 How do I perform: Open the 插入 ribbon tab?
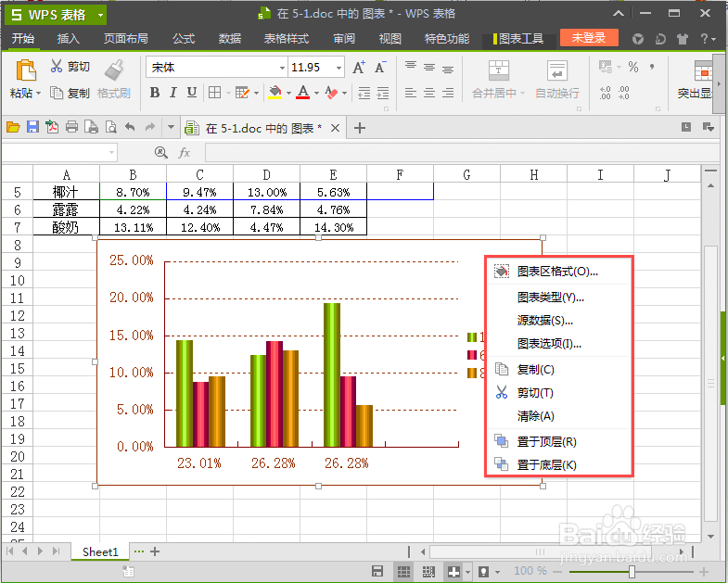click(69, 39)
